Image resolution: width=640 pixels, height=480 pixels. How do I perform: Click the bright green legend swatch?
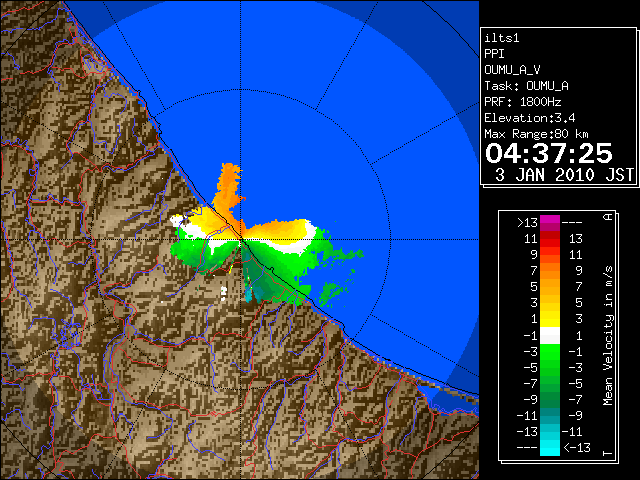point(550,351)
